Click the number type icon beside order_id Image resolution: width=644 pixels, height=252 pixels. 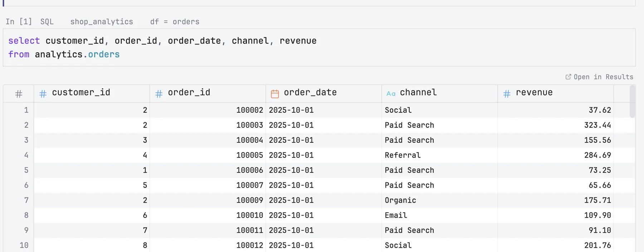point(159,94)
